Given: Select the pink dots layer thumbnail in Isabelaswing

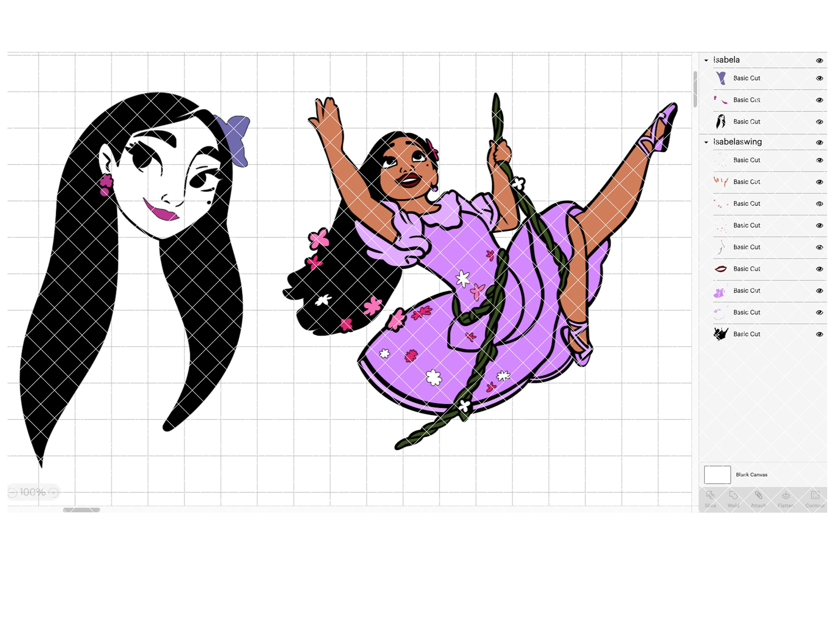Looking at the screenshot, I should click(x=721, y=203).
